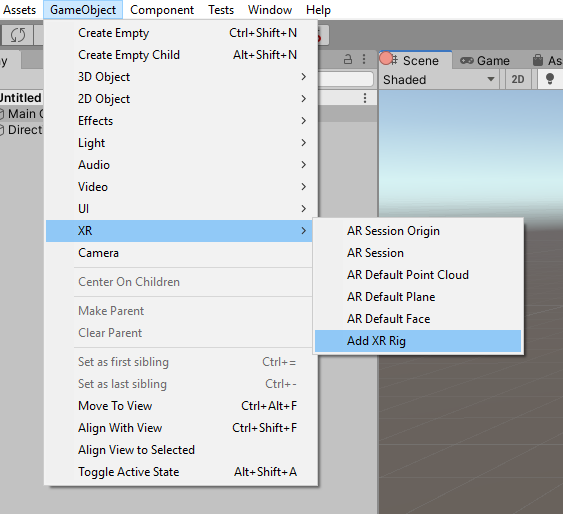This screenshot has width=563, height=514.
Task: Select Main Camera object in Hierarchy
Action: (x=22, y=114)
